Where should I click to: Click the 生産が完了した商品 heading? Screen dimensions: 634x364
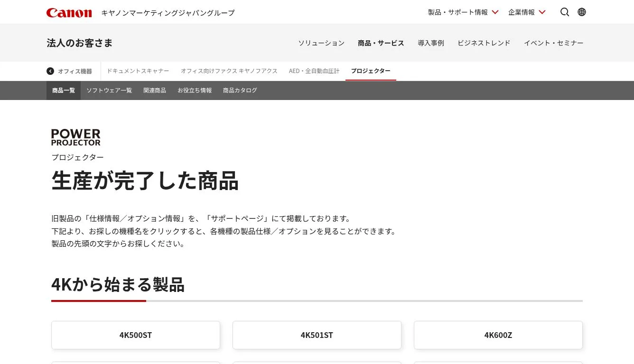pos(145,181)
